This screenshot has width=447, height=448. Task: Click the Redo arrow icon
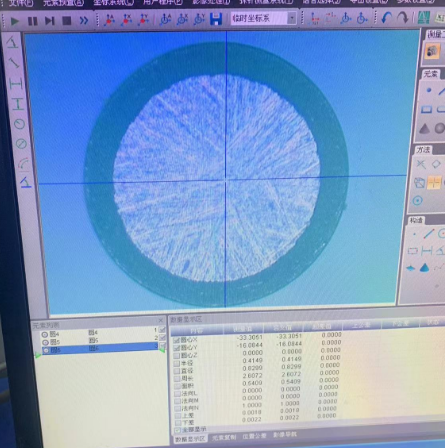pos(403,18)
